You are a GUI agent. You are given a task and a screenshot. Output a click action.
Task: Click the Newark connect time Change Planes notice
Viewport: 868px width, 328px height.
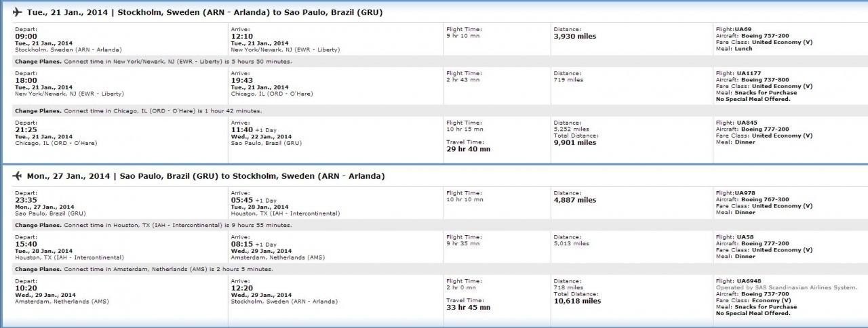153,61
